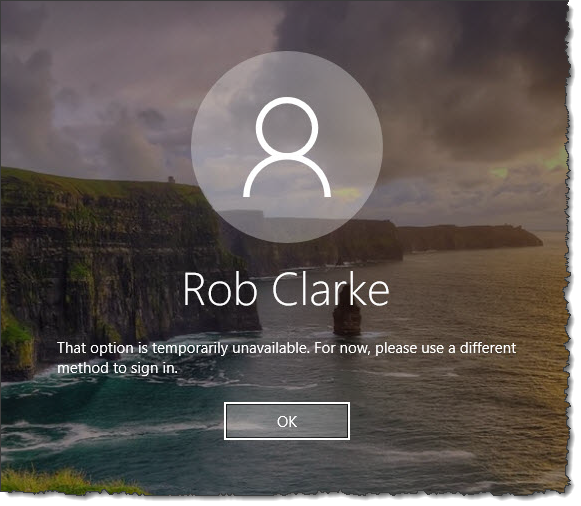Click the distant headland on the right horizon
581x506 pixels.
point(471,237)
